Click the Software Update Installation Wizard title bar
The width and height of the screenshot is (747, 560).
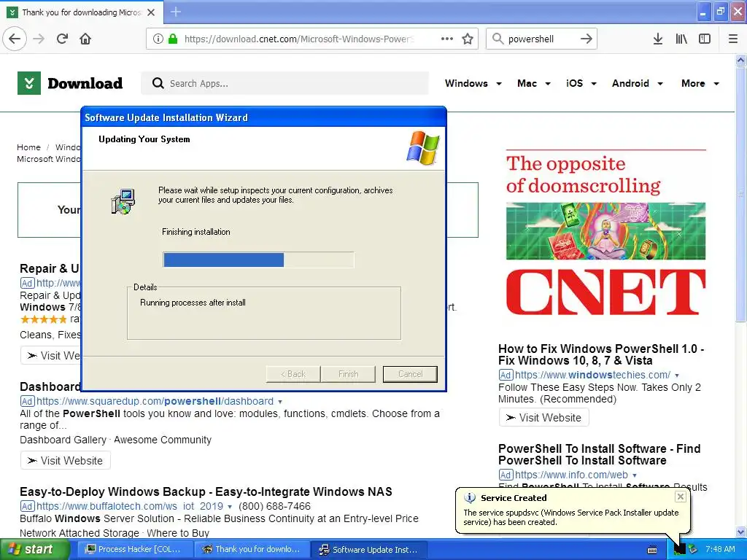[x=263, y=117]
